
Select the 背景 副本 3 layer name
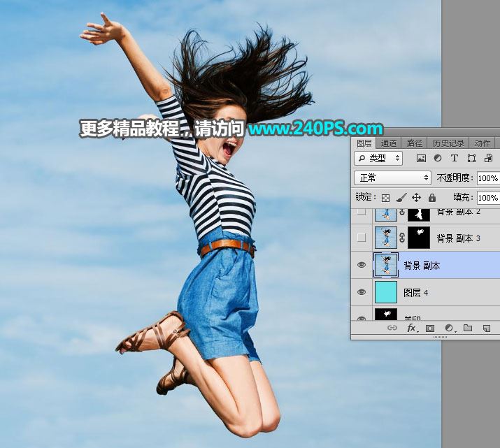click(458, 238)
